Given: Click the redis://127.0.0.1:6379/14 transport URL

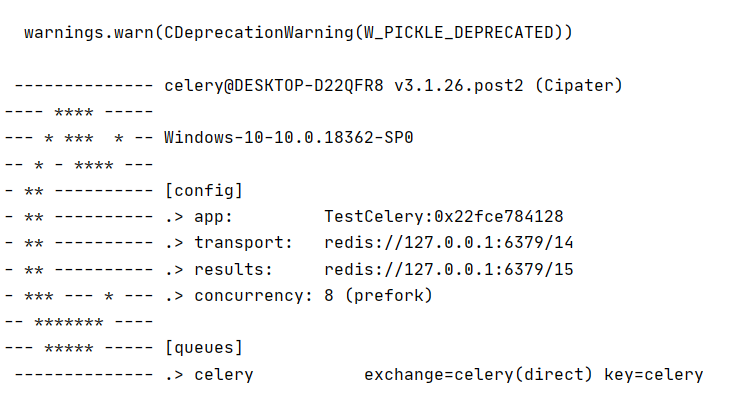Looking at the screenshot, I should pos(448,243).
